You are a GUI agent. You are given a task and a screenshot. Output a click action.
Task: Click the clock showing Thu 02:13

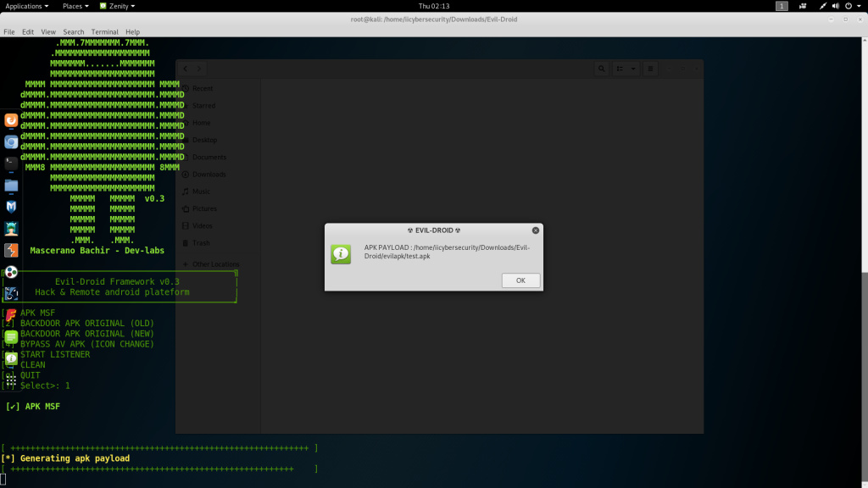click(x=433, y=6)
